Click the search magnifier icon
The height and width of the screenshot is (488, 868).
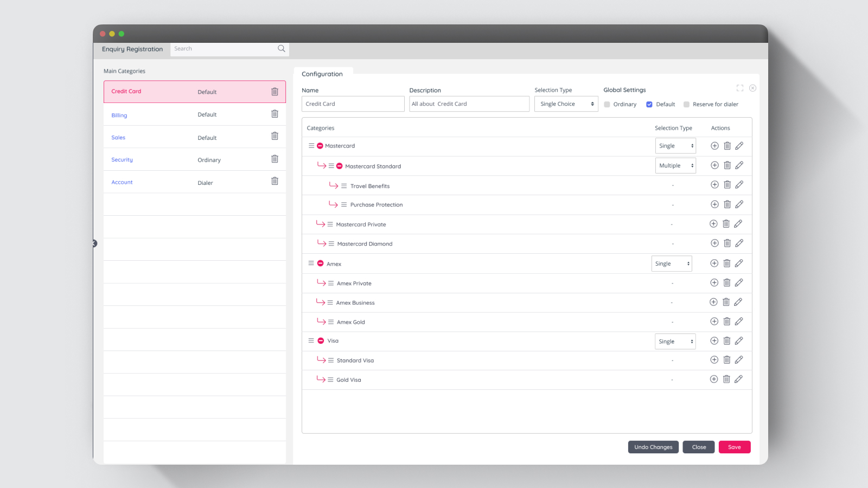coord(281,48)
